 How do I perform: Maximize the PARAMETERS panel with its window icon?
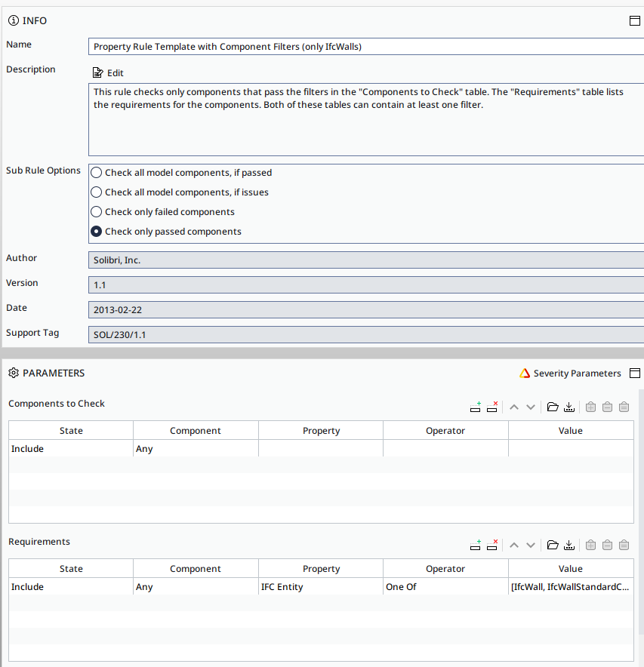(635, 373)
